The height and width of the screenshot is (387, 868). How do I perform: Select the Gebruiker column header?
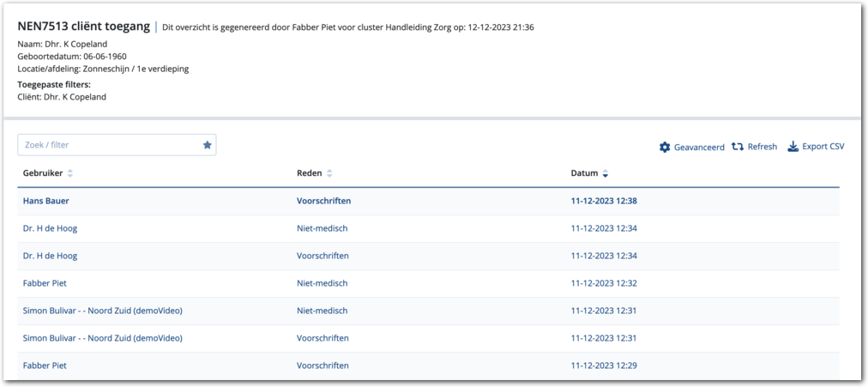coord(43,173)
